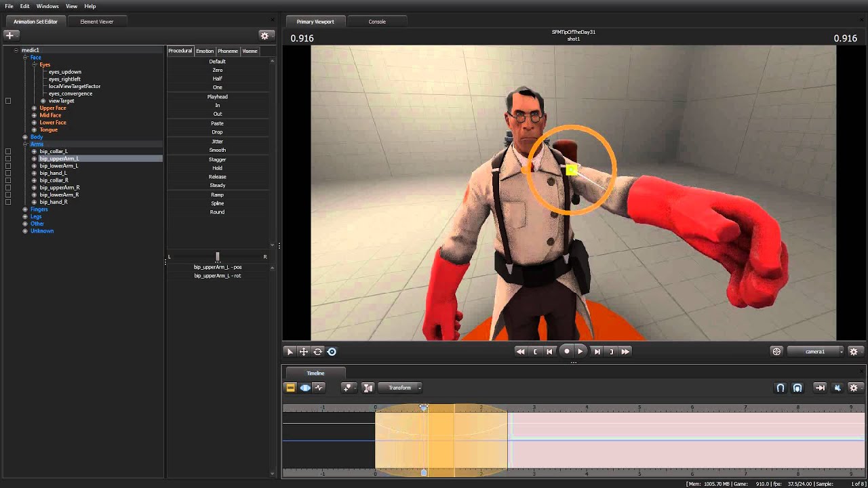The width and height of the screenshot is (868, 488).
Task: Switch to the Graph Editor mode
Action: (x=319, y=388)
